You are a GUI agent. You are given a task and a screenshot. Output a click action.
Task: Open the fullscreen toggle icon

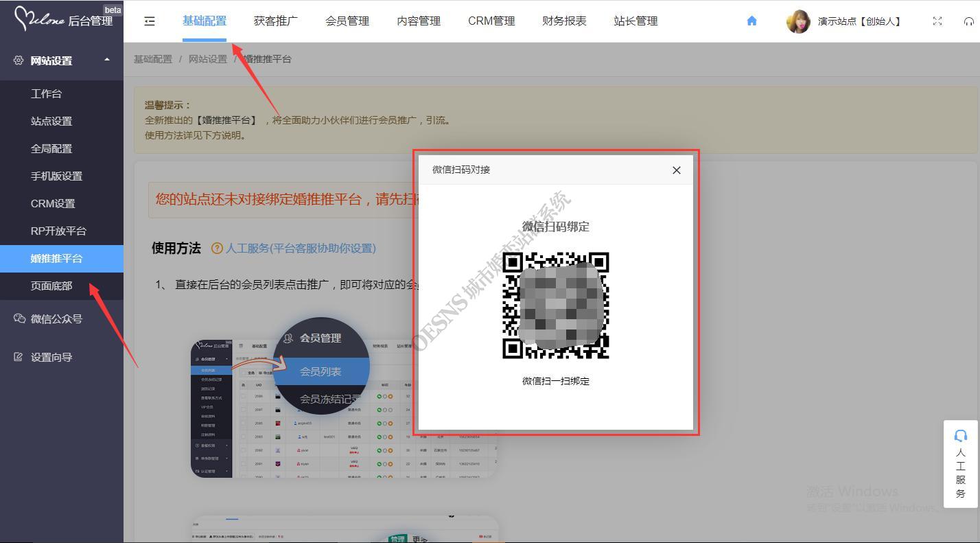tap(937, 21)
